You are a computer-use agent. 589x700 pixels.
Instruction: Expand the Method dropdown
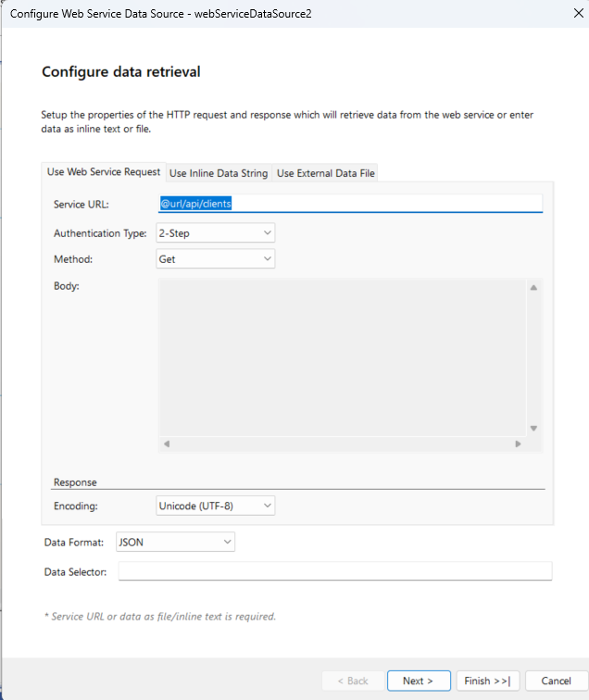pyautogui.click(x=216, y=259)
